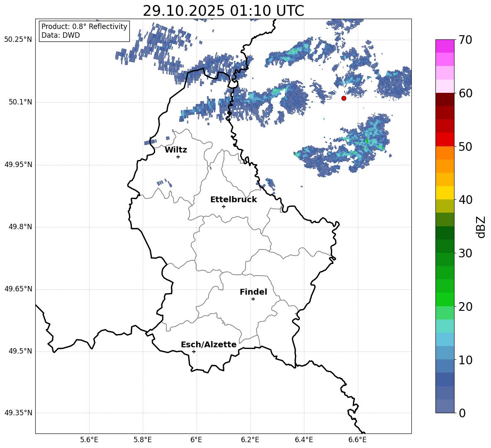Viewport: 491px width, 448px height.
Task: Click the title '29.10.2025 01:10 UTC'
Action: [224, 11]
